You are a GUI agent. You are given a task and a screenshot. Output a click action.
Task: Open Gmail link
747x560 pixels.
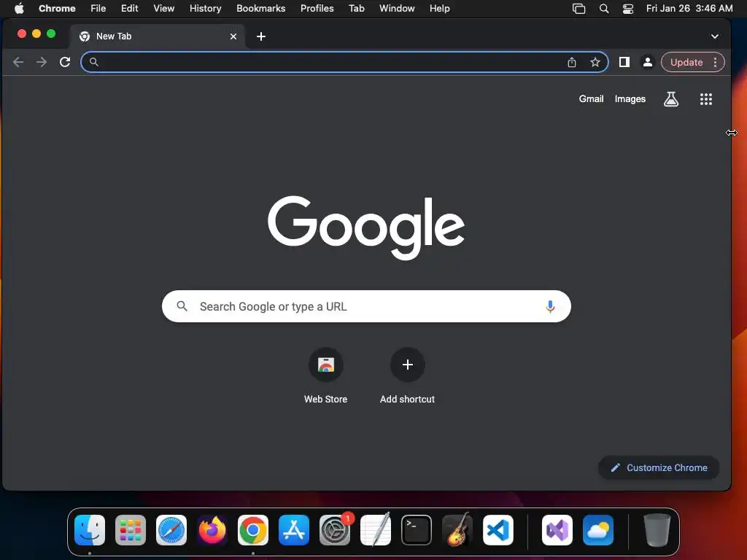tap(591, 99)
